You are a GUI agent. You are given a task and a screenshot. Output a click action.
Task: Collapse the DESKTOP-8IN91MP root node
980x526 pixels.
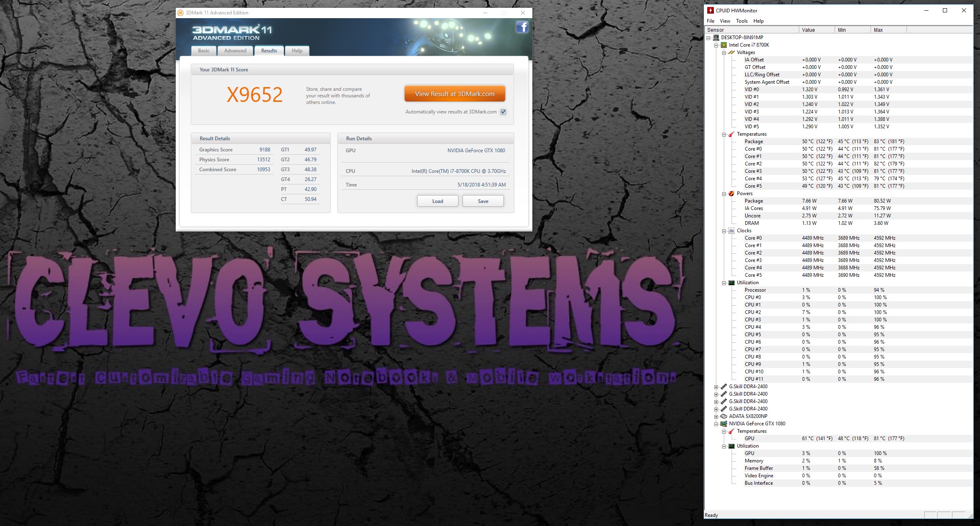pos(708,38)
